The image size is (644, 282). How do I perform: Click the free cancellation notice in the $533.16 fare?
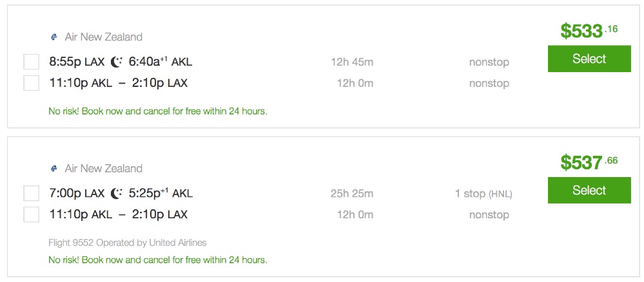(x=158, y=111)
